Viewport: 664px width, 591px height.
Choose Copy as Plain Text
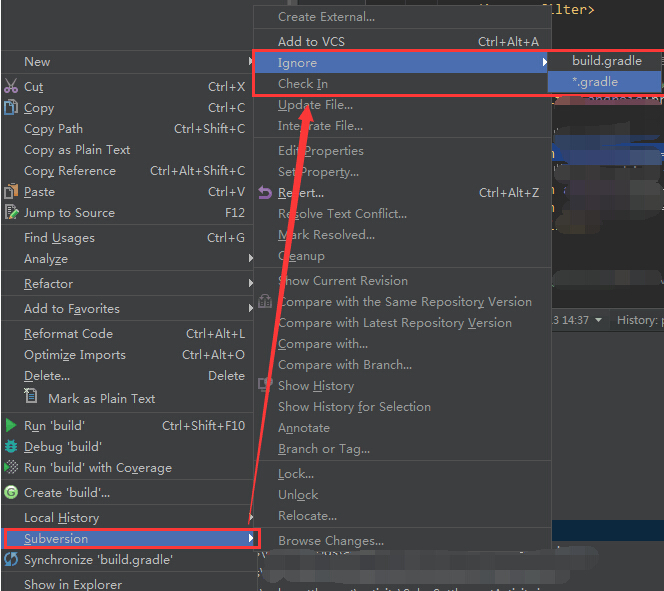pyautogui.click(x=127, y=149)
